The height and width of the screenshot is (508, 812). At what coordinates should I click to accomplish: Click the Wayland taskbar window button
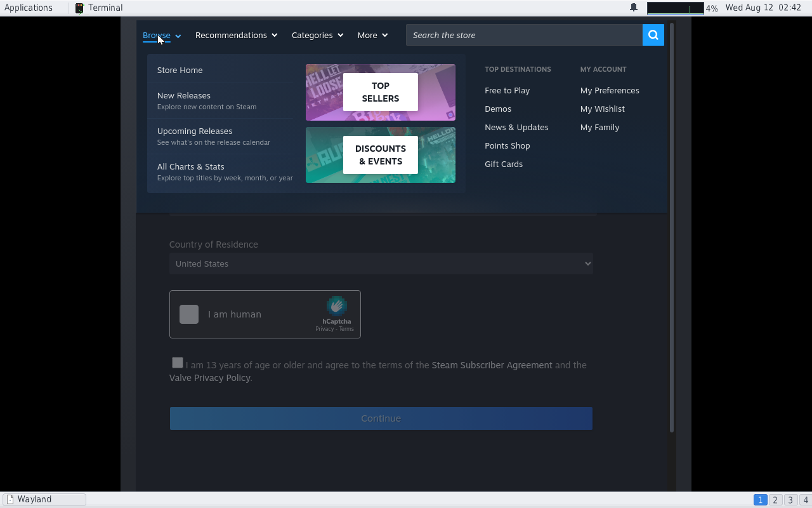click(x=44, y=499)
